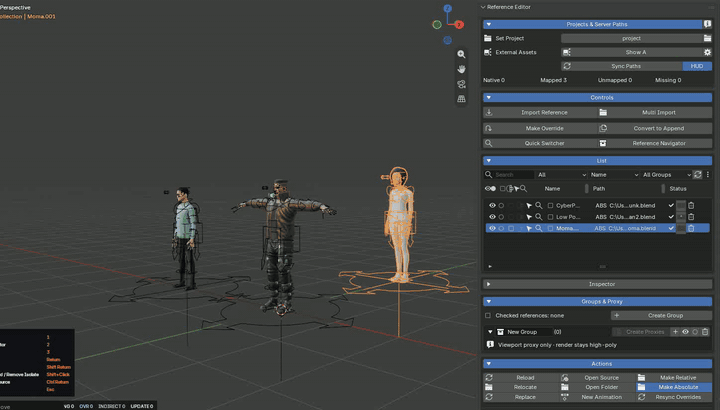720x410 pixels.
Task: Toggle New Group visibility eye icon
Action: point(685,331)
